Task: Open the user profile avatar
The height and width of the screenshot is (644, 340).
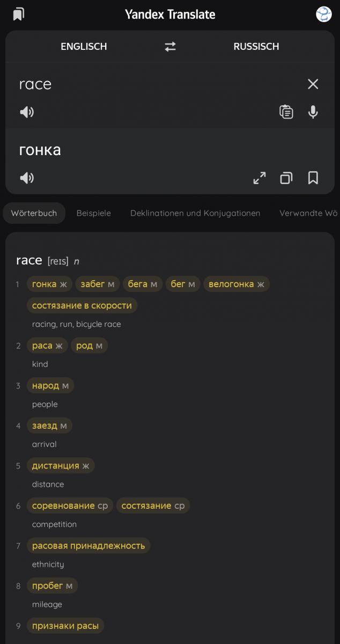Action: pos(324,14)
